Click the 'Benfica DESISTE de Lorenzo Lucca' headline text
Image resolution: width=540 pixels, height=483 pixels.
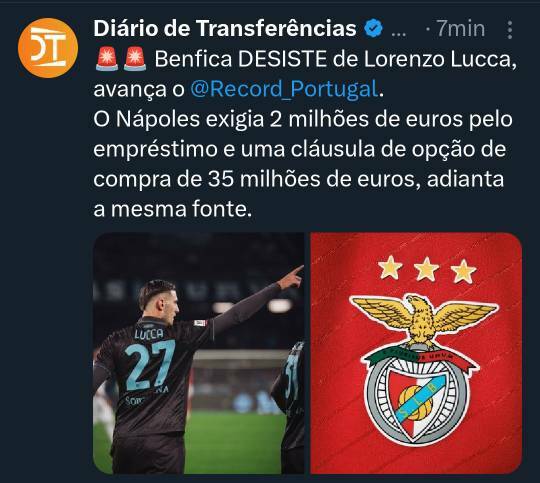[x=335, y=59]
